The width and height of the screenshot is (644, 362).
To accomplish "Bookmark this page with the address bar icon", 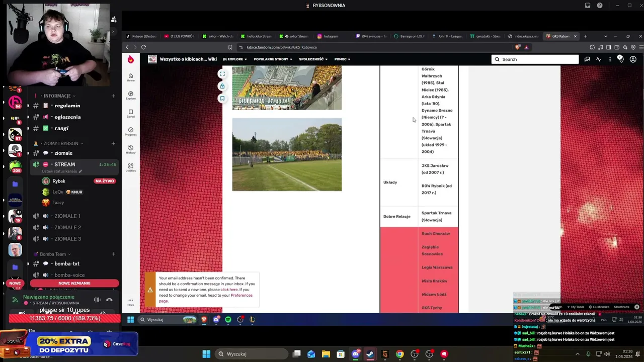I will click(230, 47).
